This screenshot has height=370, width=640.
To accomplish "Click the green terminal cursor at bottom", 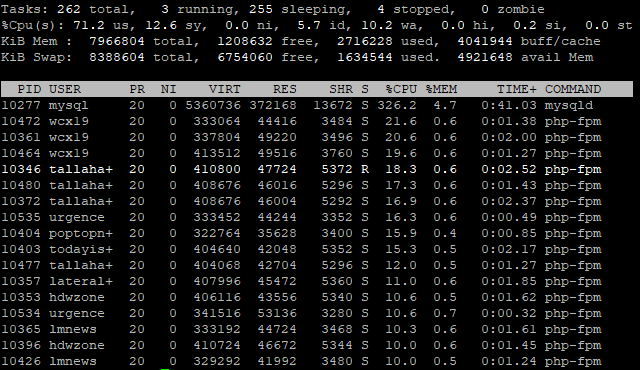I will 165,369.
